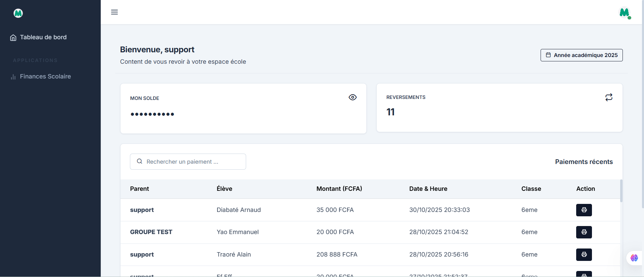Show the hidden balance with eye icon

click(x=352, y=97)
